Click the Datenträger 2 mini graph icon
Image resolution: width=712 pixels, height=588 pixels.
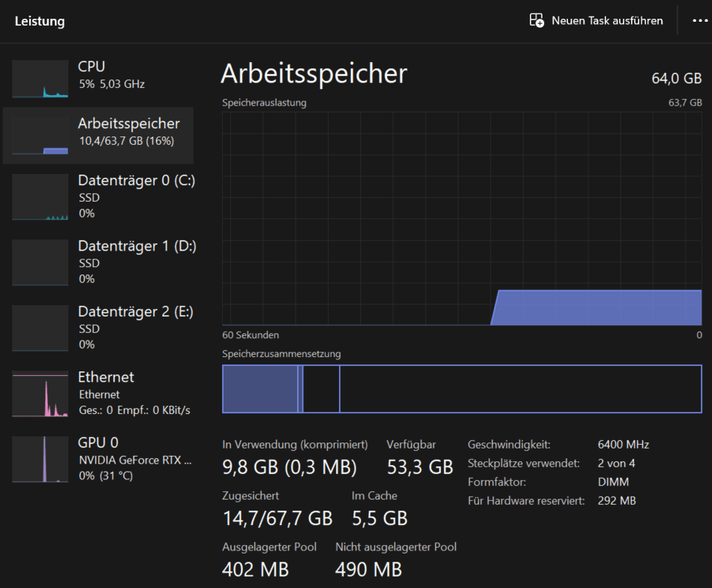(x=40, y=328)
